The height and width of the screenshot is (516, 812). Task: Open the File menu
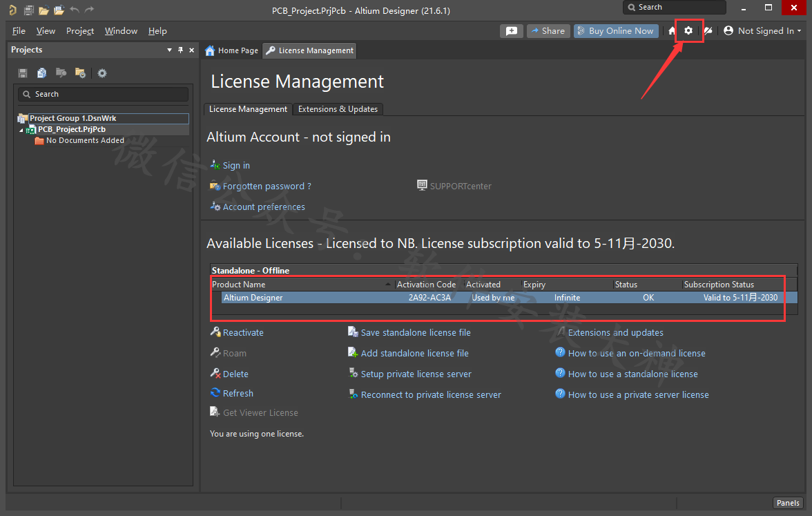click(x=19, y=31)
